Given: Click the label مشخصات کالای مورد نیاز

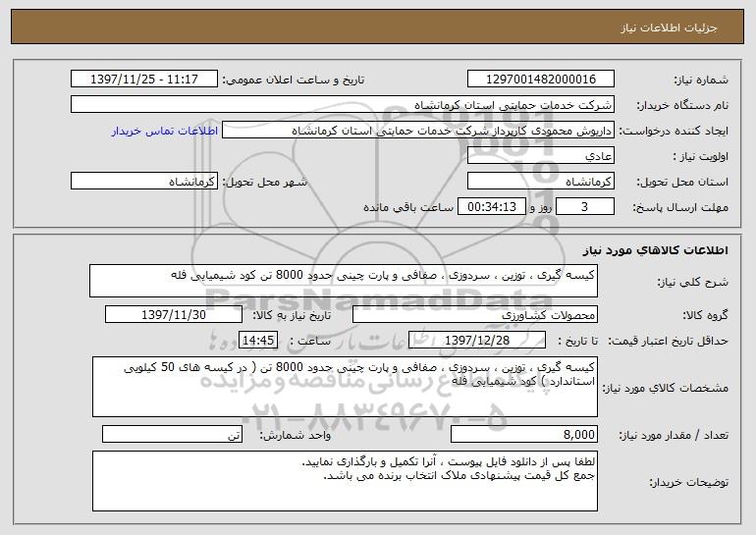Looking at the screenshot, I should point(666,388).
